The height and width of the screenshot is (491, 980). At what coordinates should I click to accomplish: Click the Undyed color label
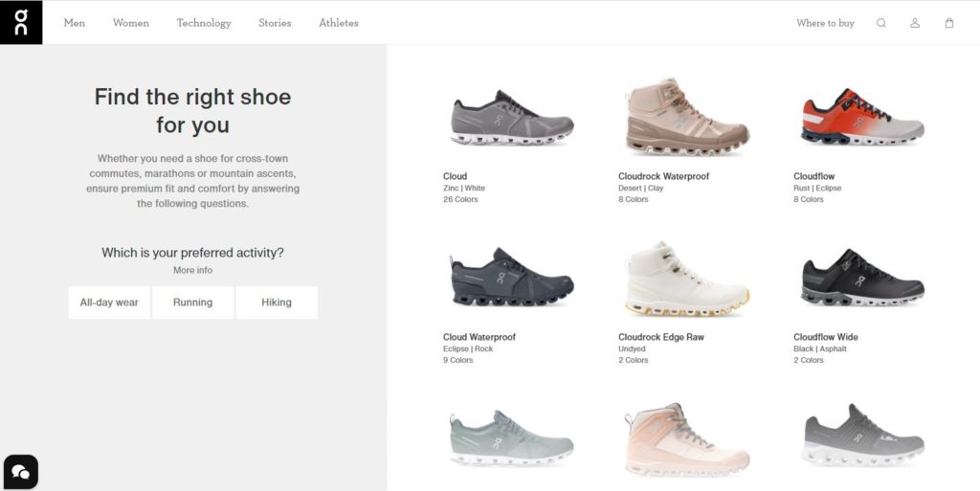coord(632,348)
